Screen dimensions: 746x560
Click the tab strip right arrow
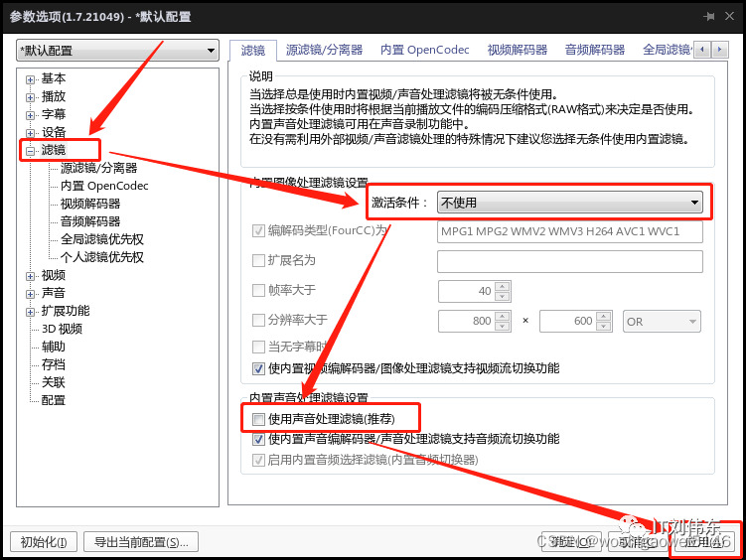[719, 50]
